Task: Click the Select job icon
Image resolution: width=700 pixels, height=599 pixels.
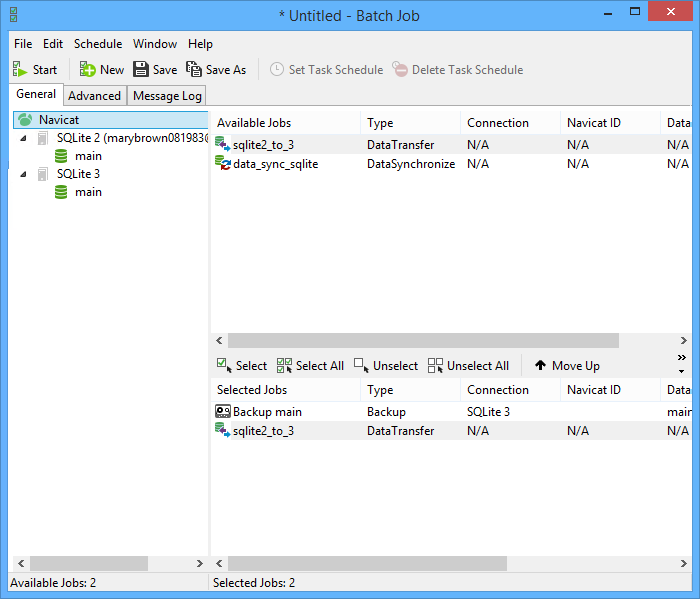Action: click(224, 366)
